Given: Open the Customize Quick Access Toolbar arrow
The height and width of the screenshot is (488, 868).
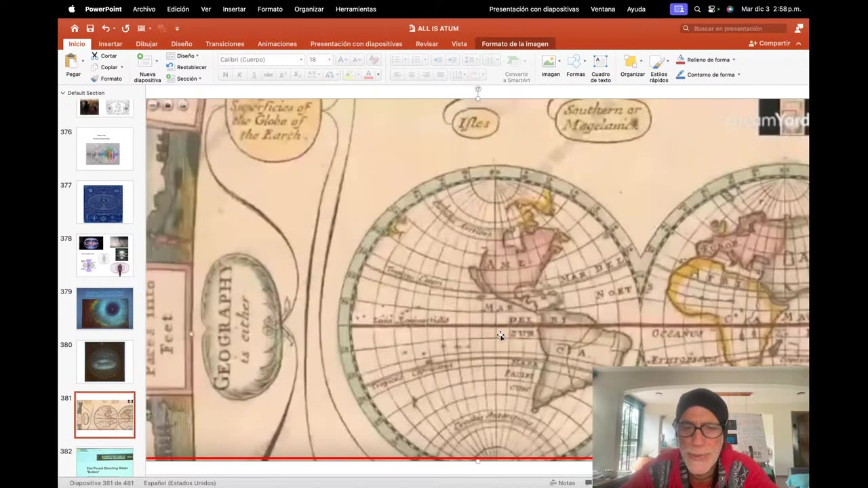Looking at the screenshot, I should tap(177, 28).
